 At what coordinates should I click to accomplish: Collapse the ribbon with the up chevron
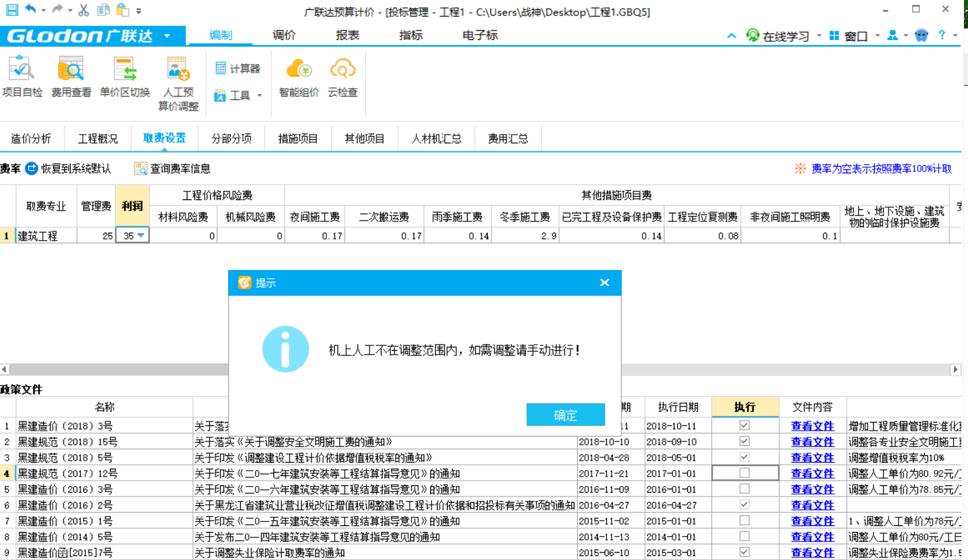[x=732, y=36]
